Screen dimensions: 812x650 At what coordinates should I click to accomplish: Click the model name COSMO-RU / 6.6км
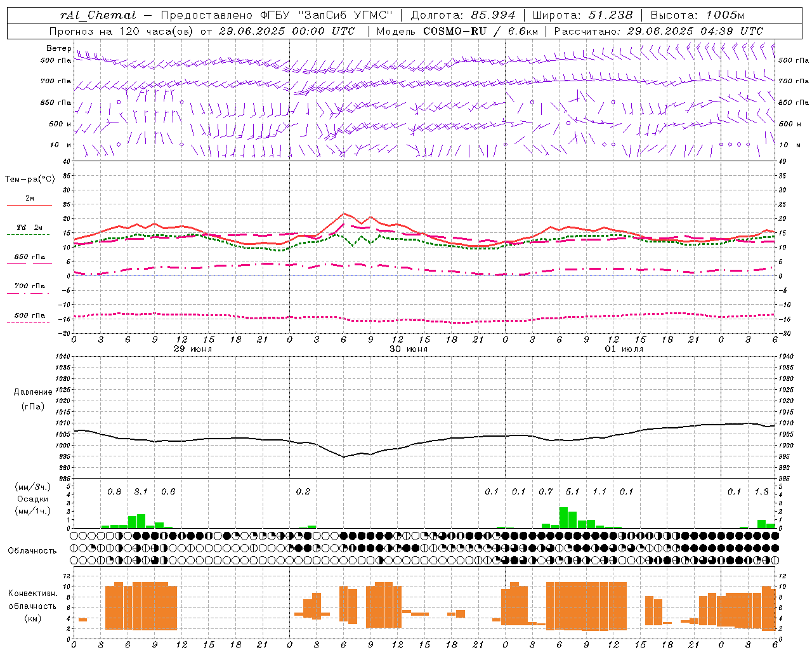pyautogui.click(x=480, y=31)
